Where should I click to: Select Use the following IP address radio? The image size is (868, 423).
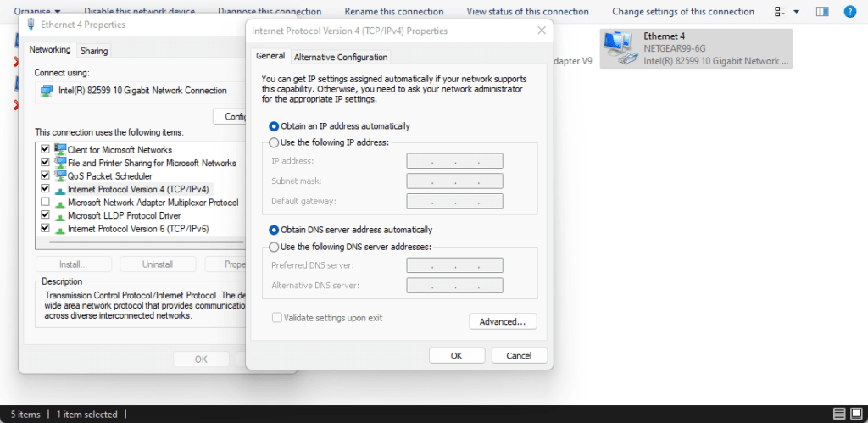click(x=274, y=142)
